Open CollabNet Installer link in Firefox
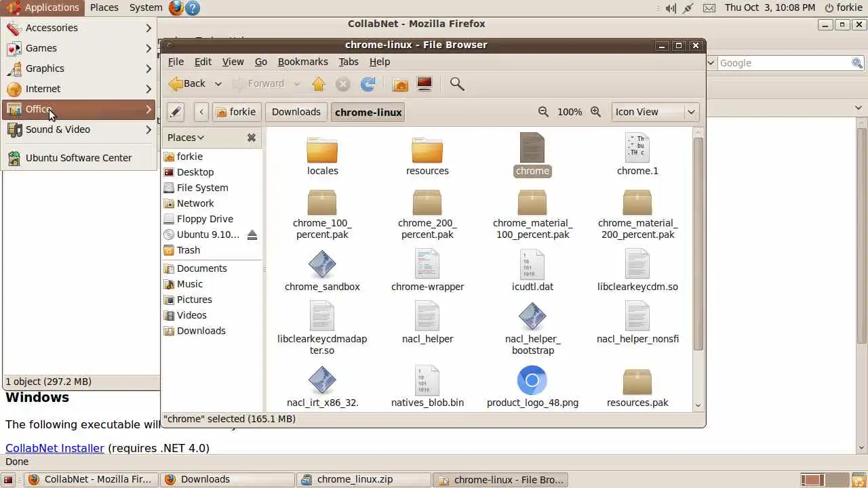Image resolution: width=868 pixels, height=488 pixels. point(55,448)
